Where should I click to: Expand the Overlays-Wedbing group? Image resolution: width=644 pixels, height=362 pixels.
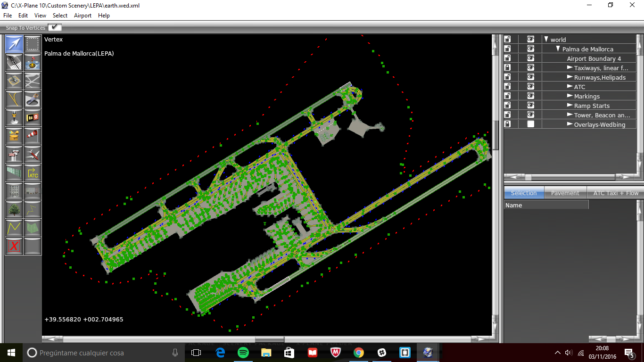[x=570, y=124]
